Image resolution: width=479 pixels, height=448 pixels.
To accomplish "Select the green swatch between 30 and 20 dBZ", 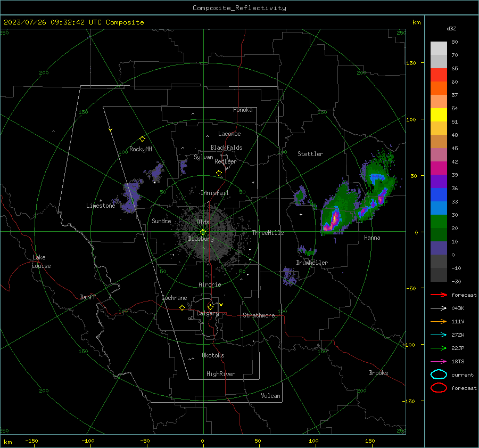I will click(x=439, y=222).
